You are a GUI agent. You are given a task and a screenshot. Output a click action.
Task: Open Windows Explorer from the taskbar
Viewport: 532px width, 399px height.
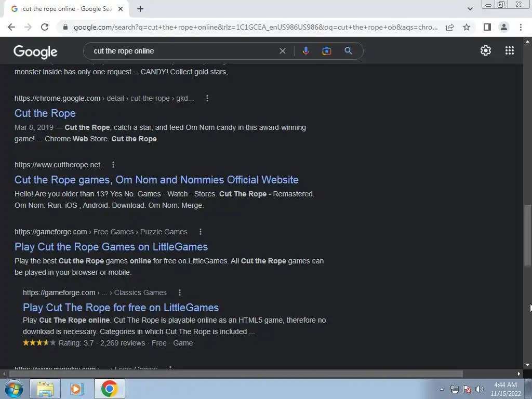click(45, 389)
